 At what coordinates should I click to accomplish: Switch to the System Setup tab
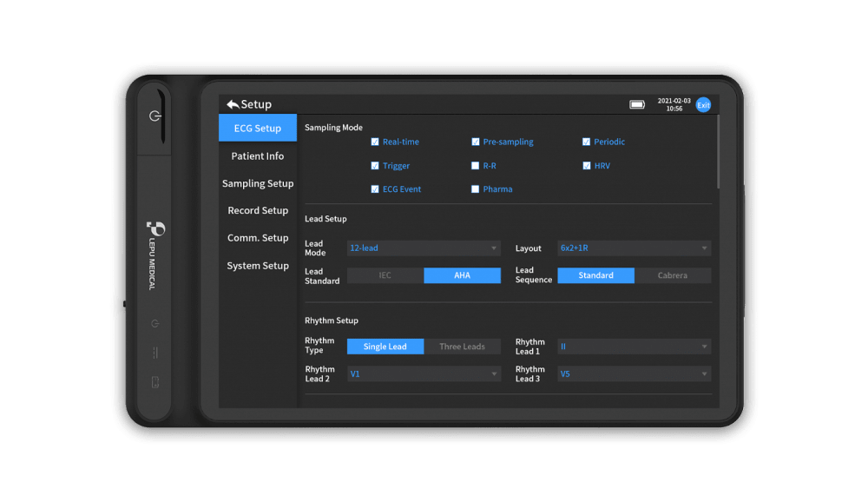pos(257,266)
